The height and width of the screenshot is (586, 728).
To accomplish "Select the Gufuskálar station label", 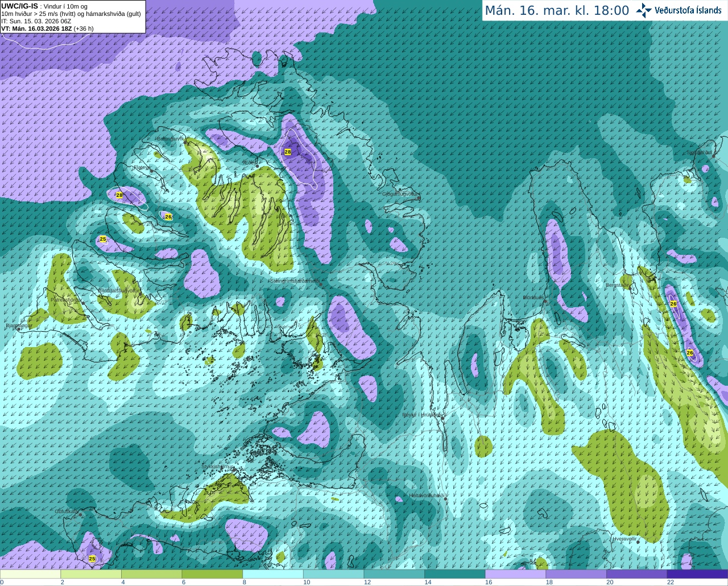I will 67,511.
